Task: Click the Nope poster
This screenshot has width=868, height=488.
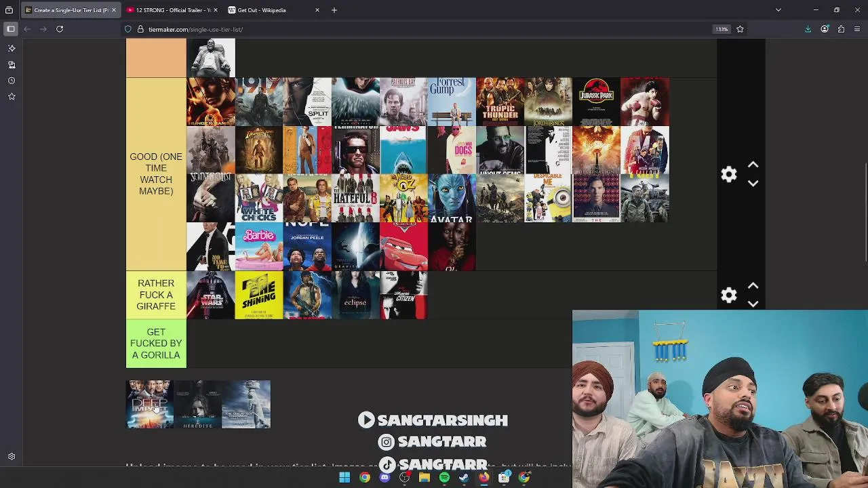Action: (307, 247)
